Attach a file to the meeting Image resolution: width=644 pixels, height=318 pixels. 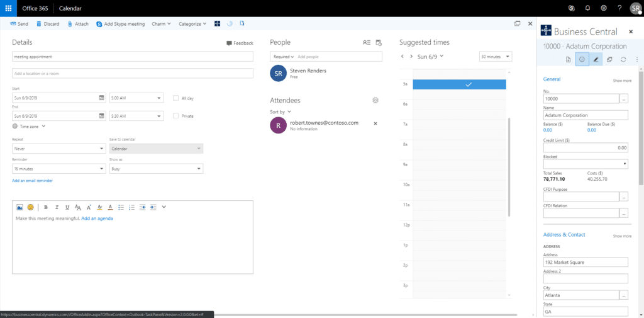coord(78,24)
